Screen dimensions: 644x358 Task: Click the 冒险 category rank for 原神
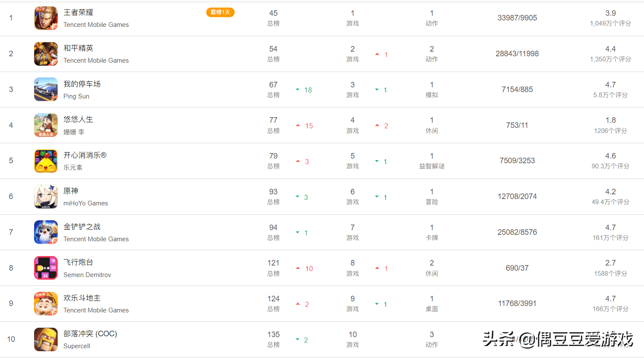(432, 196)
